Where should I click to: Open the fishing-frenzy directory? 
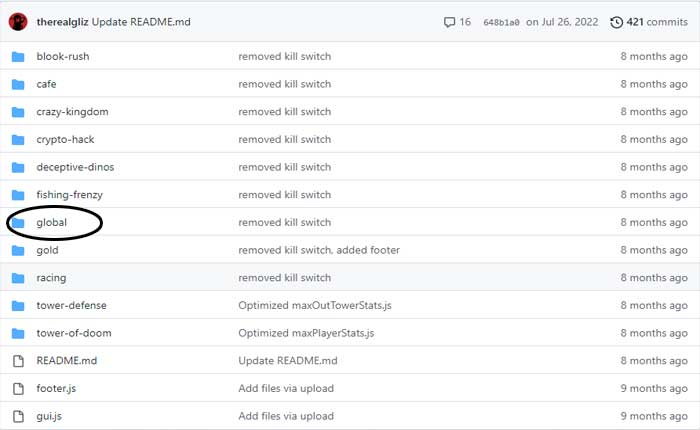(x=69, y=195)
